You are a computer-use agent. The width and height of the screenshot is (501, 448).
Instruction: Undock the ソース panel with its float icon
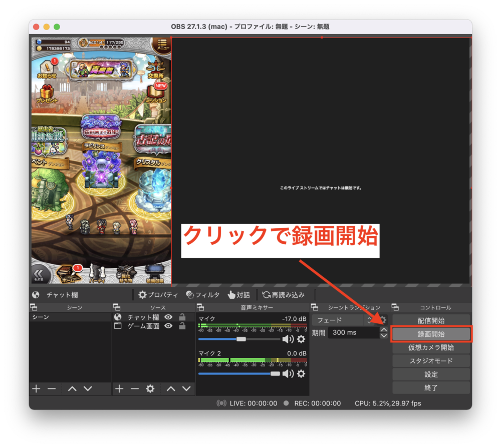[x=117, y=307]
